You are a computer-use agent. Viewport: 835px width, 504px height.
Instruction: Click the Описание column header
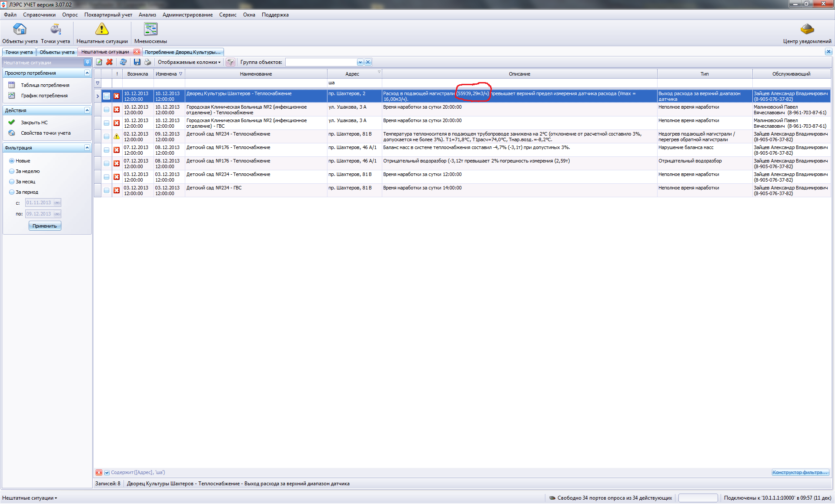(519, 74)
